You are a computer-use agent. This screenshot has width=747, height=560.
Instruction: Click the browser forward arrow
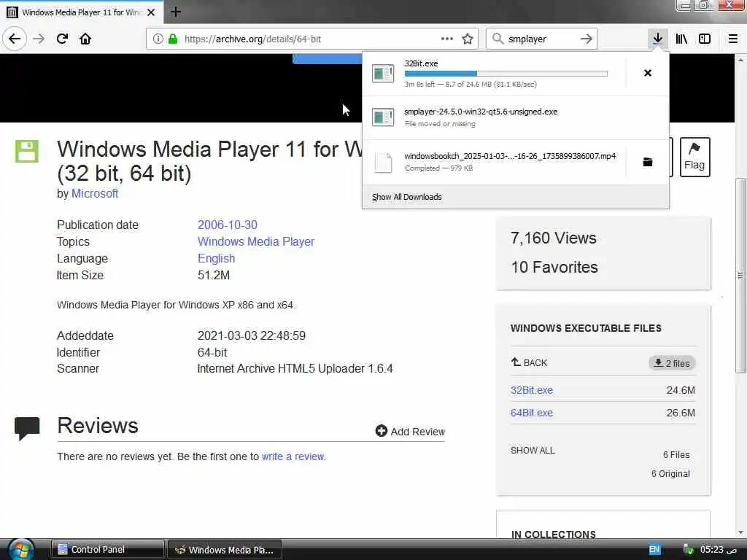[39, 39]
